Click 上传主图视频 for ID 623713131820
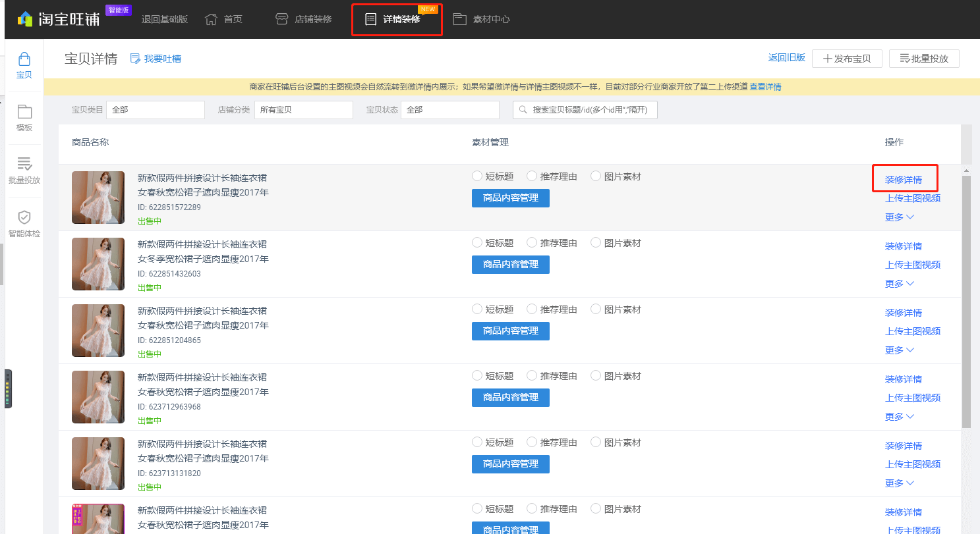This screenshot has width=980, height=534. point(913,464)
